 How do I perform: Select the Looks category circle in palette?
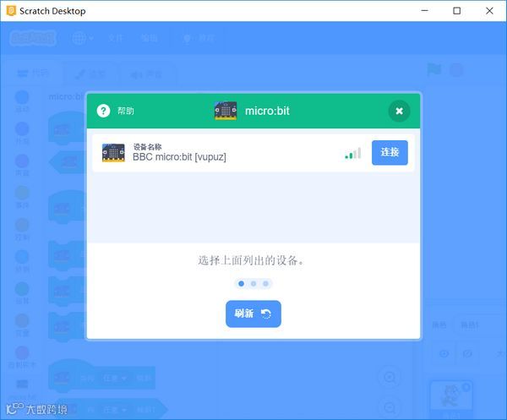(x=22, y=129)
